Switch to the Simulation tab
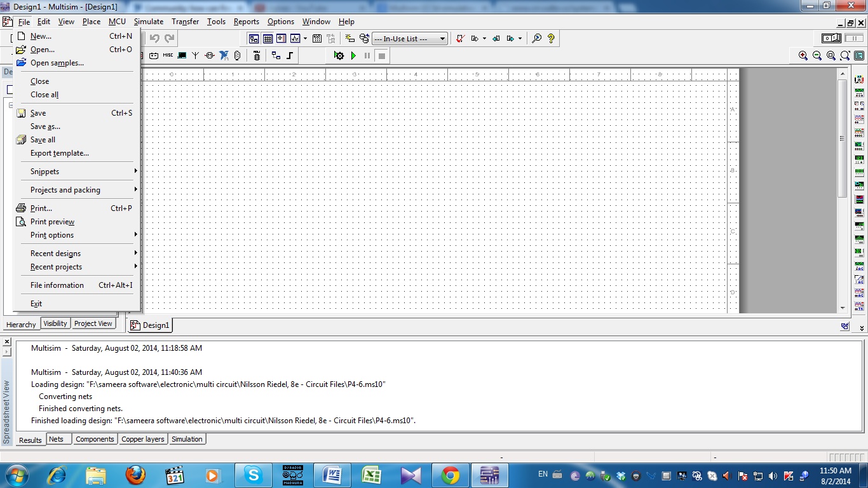Screen dimensions: 868x488 (x=187, y=439)
